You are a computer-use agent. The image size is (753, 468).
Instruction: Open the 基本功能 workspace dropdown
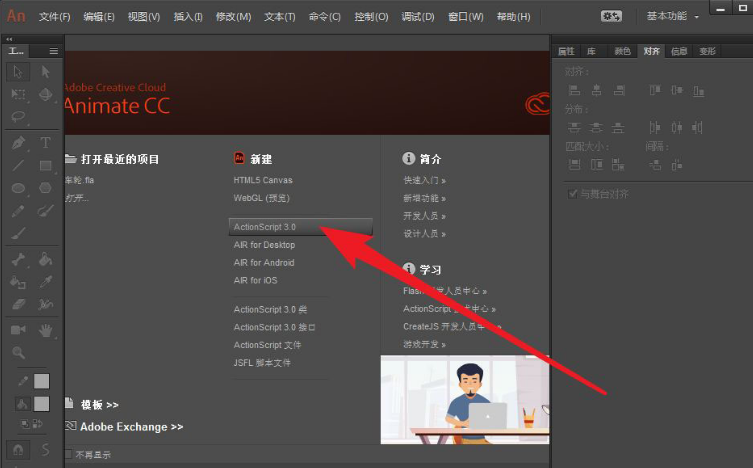(x=672, y=16)
